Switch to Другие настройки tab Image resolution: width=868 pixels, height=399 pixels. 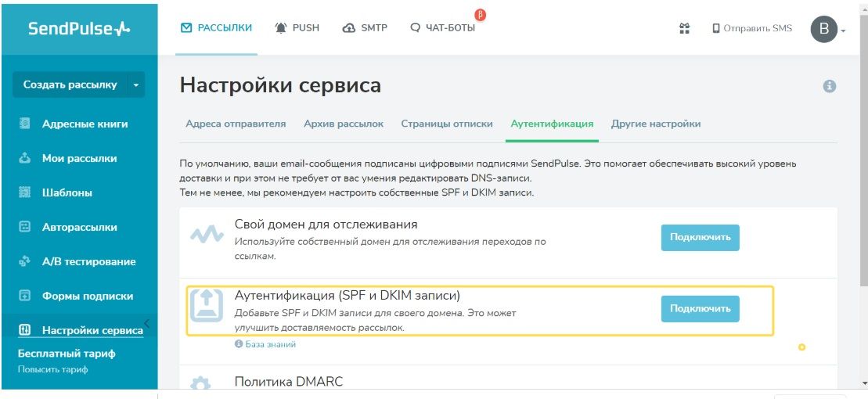(656, 124)
